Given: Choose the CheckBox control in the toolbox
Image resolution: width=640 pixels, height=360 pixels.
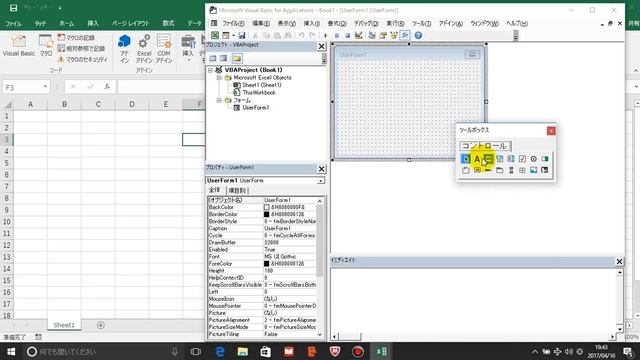Looking at the screenshot, I should (522, 159).
